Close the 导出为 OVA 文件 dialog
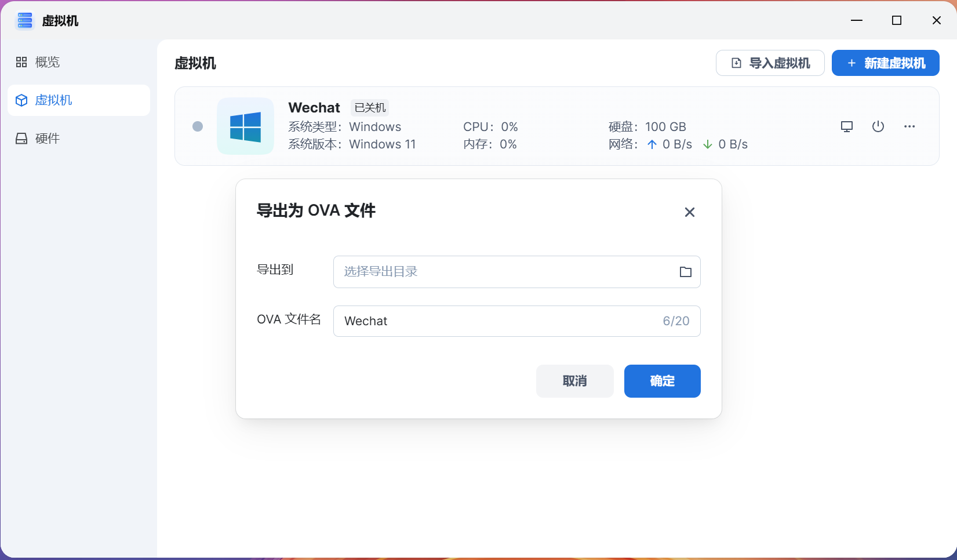The width and height of the screenshot is (957, 560). pos(689,212)
